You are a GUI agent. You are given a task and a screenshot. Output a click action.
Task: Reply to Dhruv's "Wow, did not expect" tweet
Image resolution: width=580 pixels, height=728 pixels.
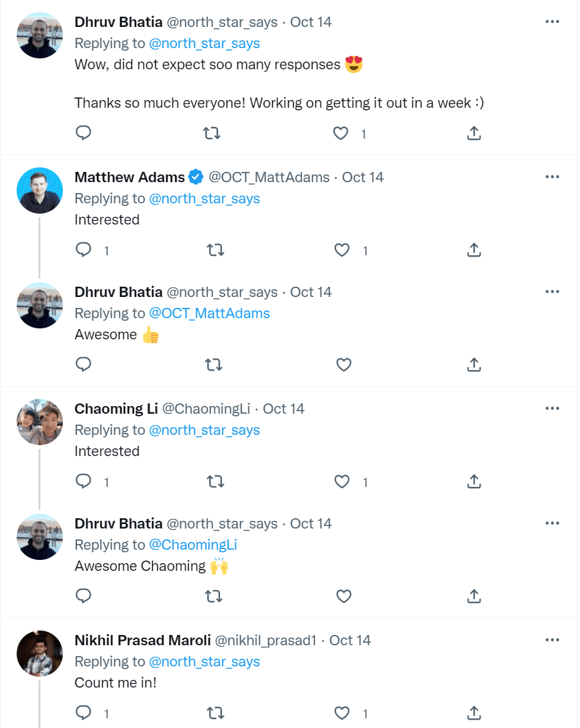tap(83, 133)
